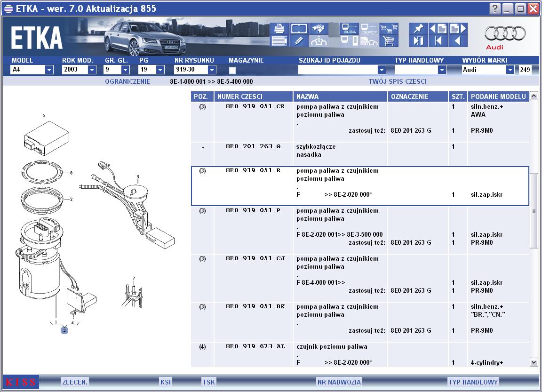Open the parts list icon below the printer
542x392 pixels.
point(279,41)
